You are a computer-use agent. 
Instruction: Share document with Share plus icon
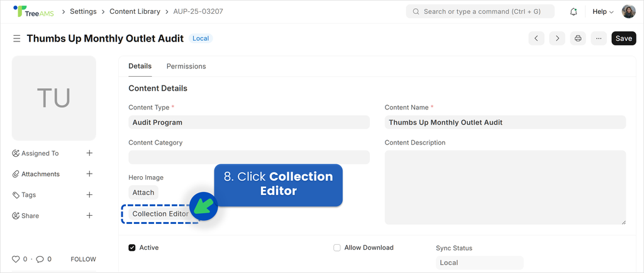point(89,216)
